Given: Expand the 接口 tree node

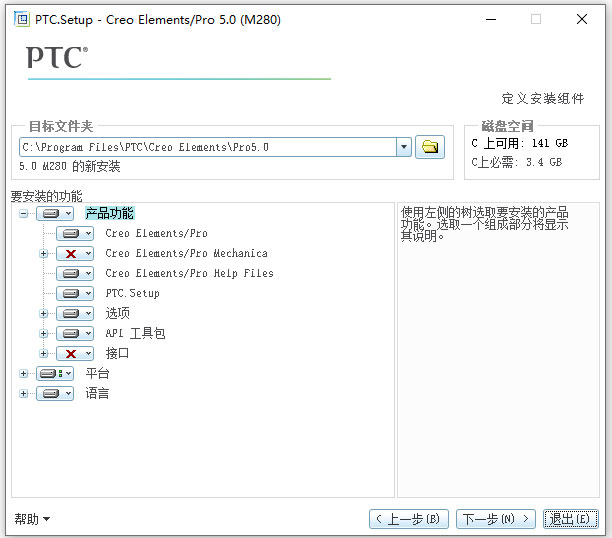Looking at the screenshot, I should pos(43,354).
